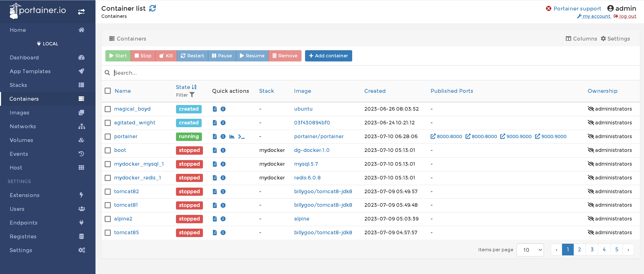
Task: Check the boot row checkbox
Action: click(x=108, y=150)
